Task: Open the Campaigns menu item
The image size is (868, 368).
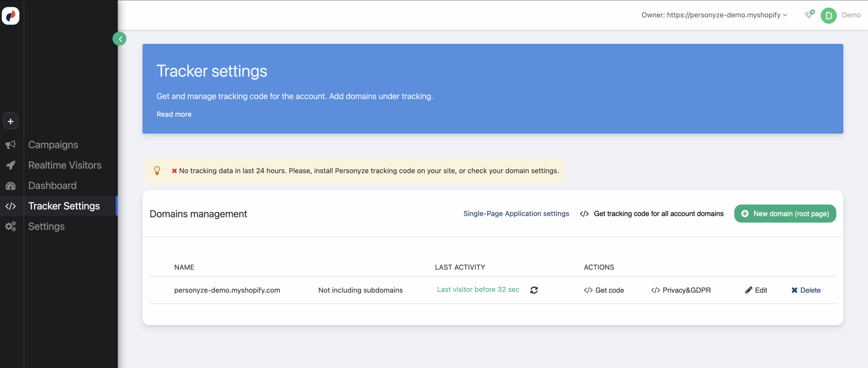Action: coord(53,145)
